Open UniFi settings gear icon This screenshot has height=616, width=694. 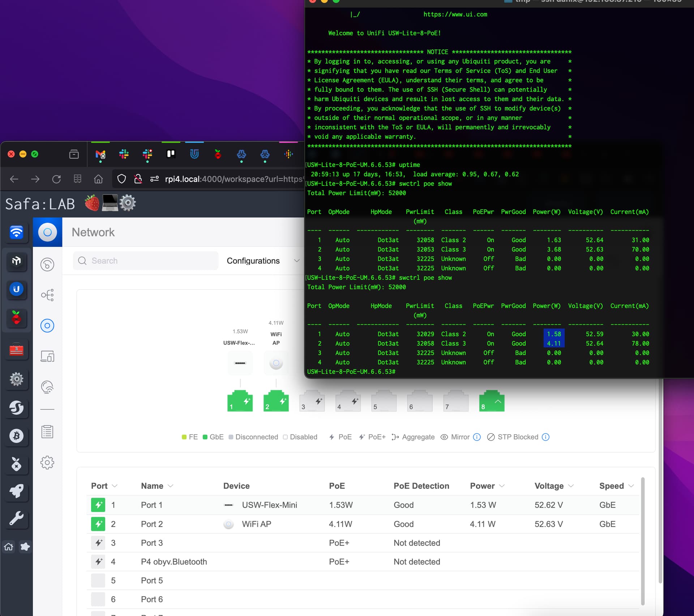(47, 462)
